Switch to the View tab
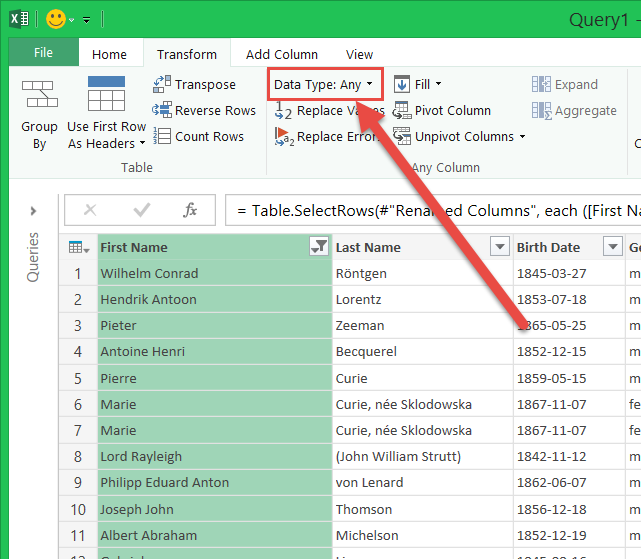The image size is (641, 559). [359, 55]
